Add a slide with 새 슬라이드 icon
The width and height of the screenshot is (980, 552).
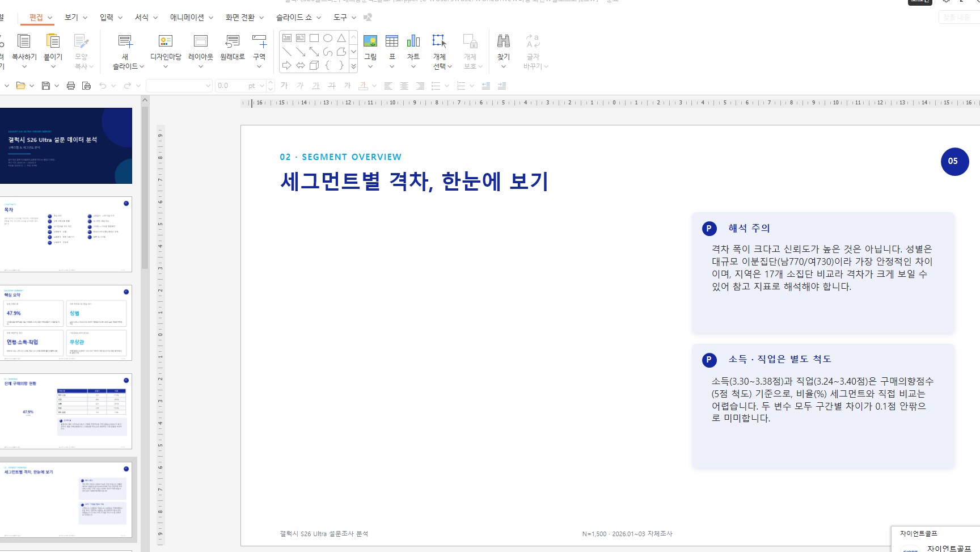pyautogui.click(x=125, y=41)
